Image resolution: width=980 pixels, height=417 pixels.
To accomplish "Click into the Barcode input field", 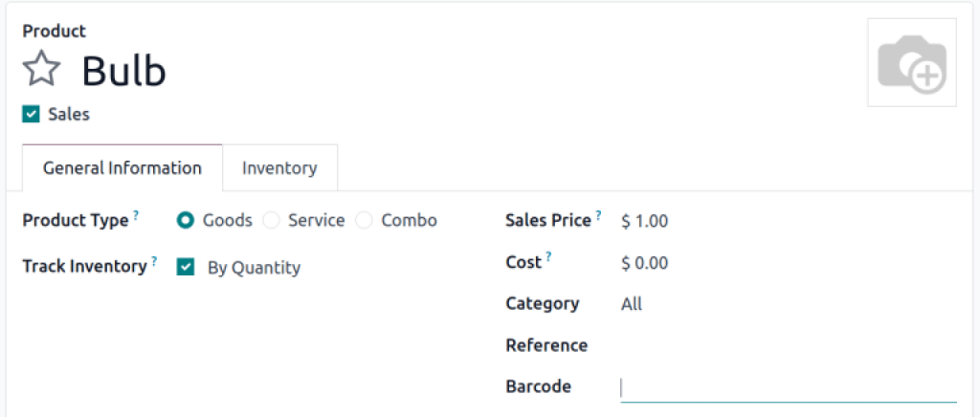I will (x=789, y=387).
